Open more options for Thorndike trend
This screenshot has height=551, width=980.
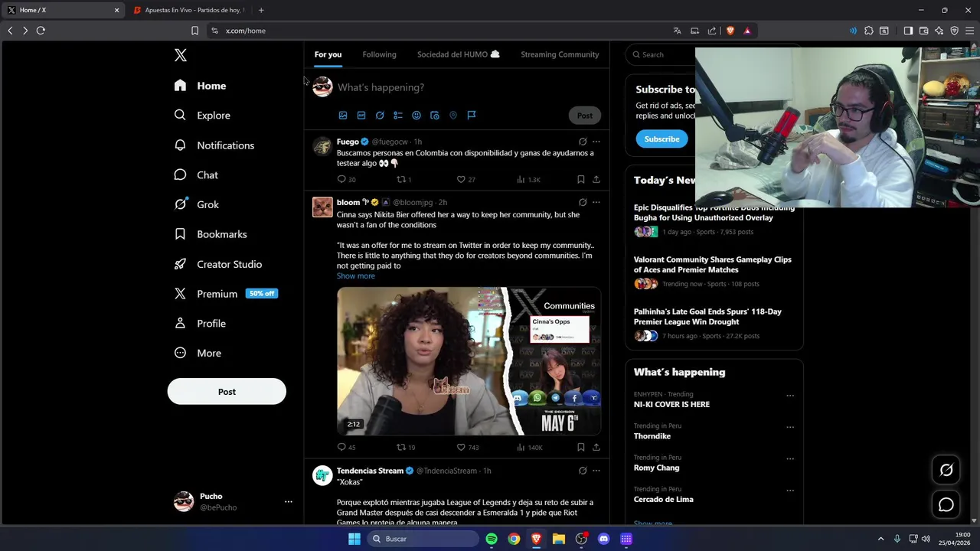click(790, 427)
